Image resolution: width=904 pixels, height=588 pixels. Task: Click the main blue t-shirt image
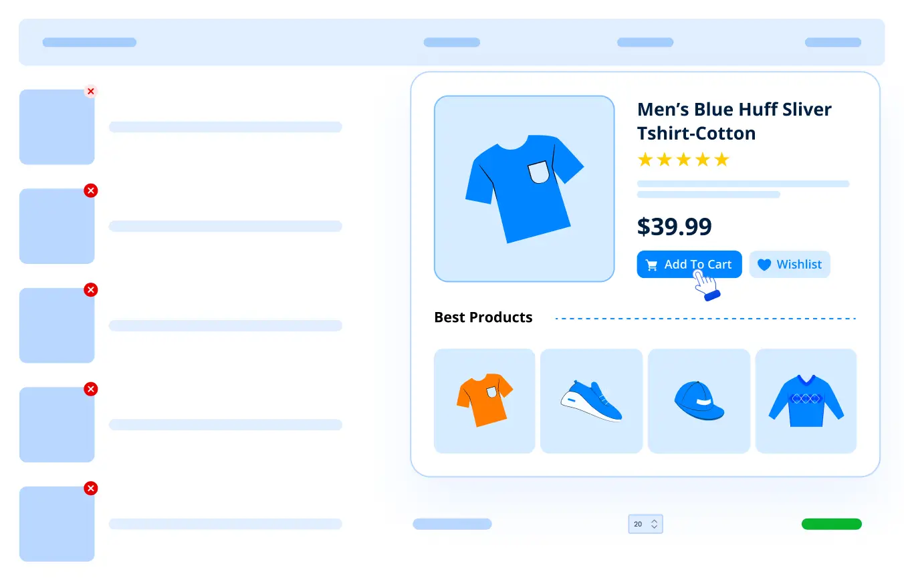click(524, 188)
